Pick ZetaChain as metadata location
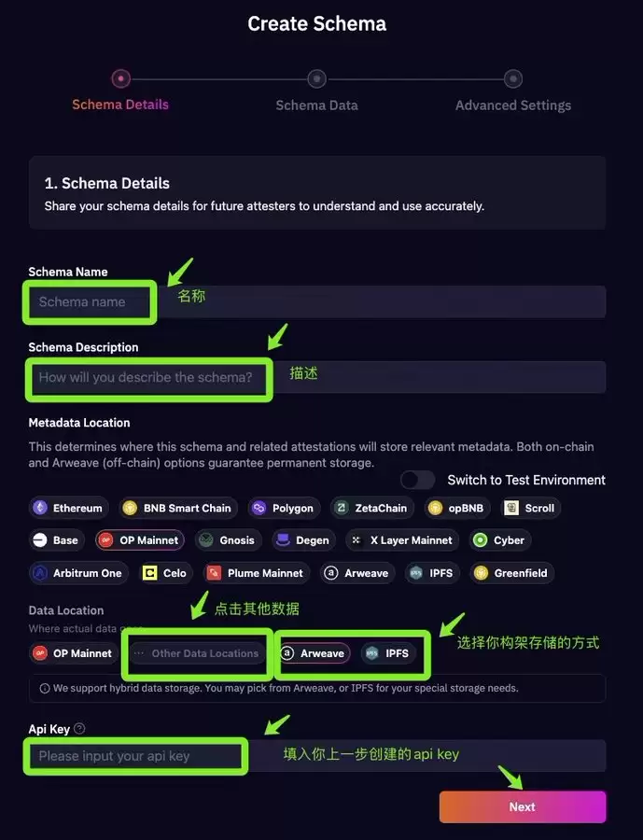The width and height of the screenshot is (643, 840). coord(371,508)
